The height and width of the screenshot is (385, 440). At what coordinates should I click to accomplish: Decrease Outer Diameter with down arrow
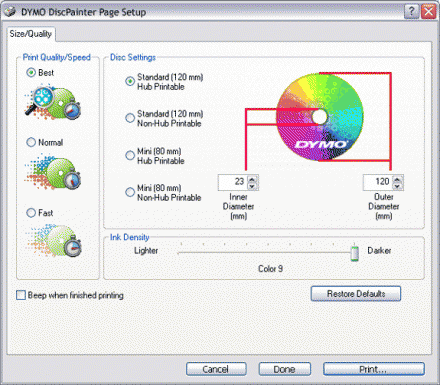coord(397,186)
